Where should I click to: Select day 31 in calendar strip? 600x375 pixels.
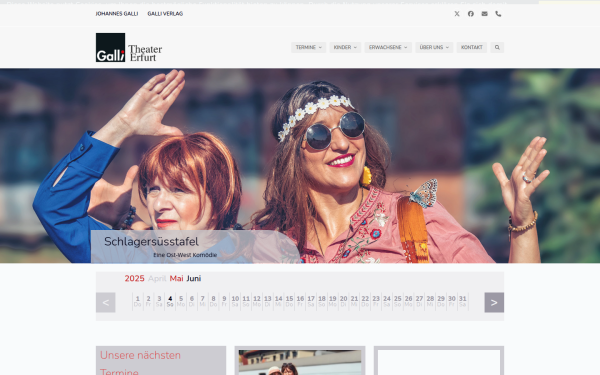[463, 301]
